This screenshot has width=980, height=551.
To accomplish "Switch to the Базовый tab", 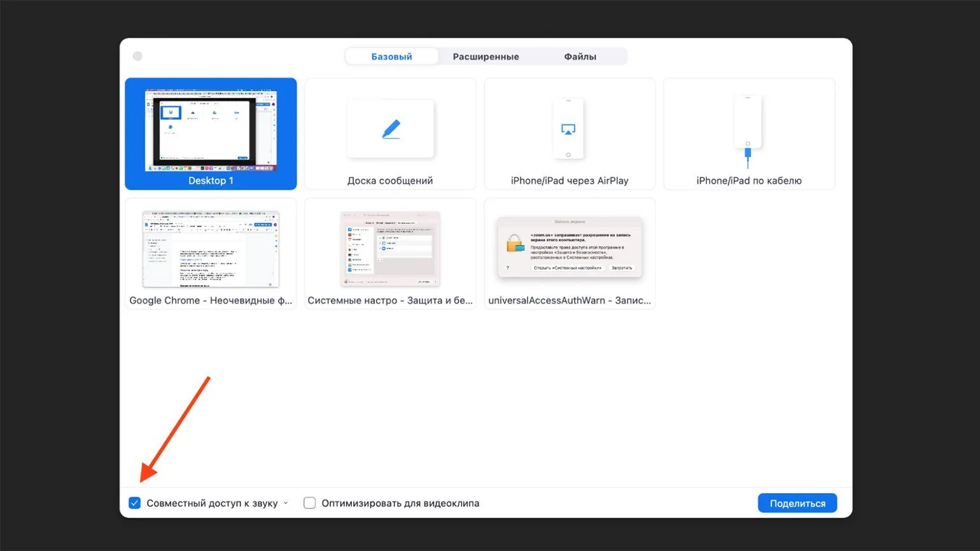I will click(x=391, y=57).
